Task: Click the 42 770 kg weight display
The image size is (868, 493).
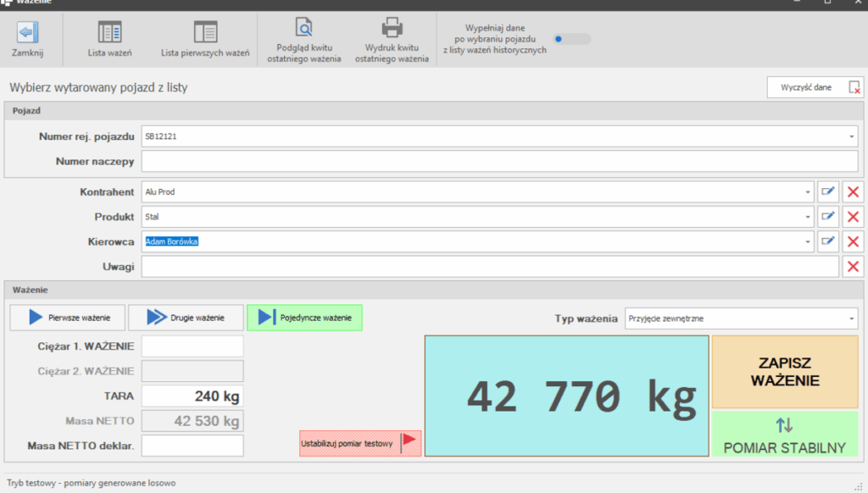Action: click(x=567, y=396)
